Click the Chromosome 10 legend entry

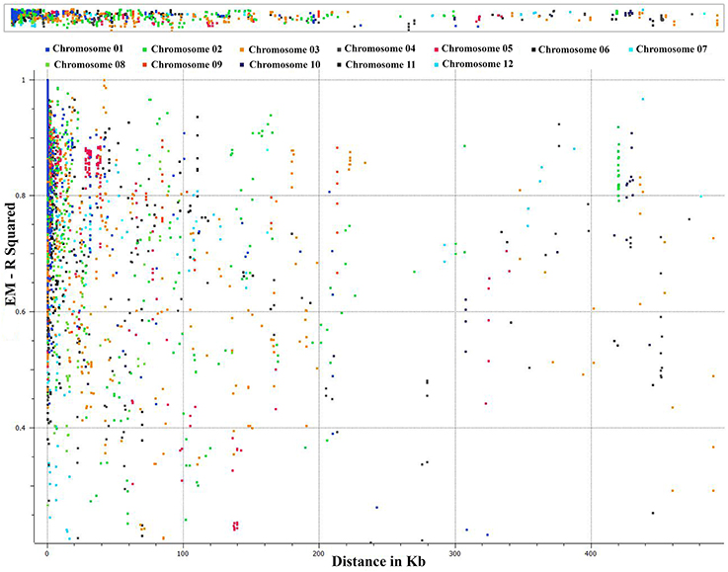281,64
